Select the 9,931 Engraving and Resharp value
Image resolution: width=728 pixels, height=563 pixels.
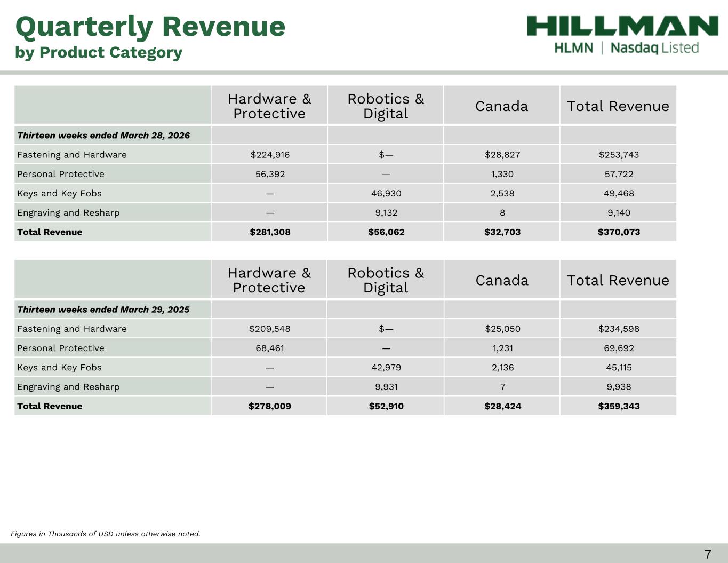pyautogui.click(x=386, y=387)
